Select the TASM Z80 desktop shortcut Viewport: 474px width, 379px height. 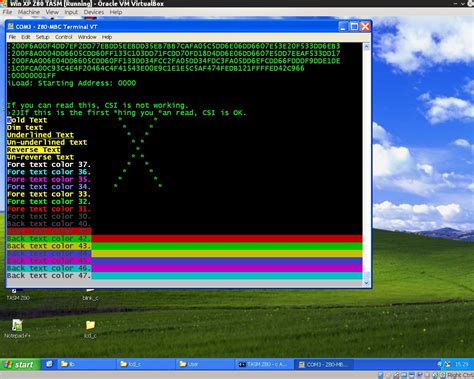18,295
